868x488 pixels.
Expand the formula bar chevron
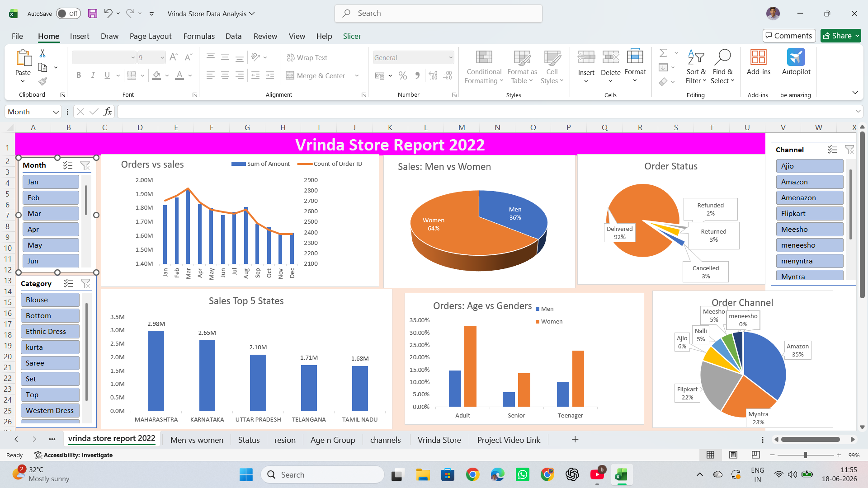click(x=858, y=112)
